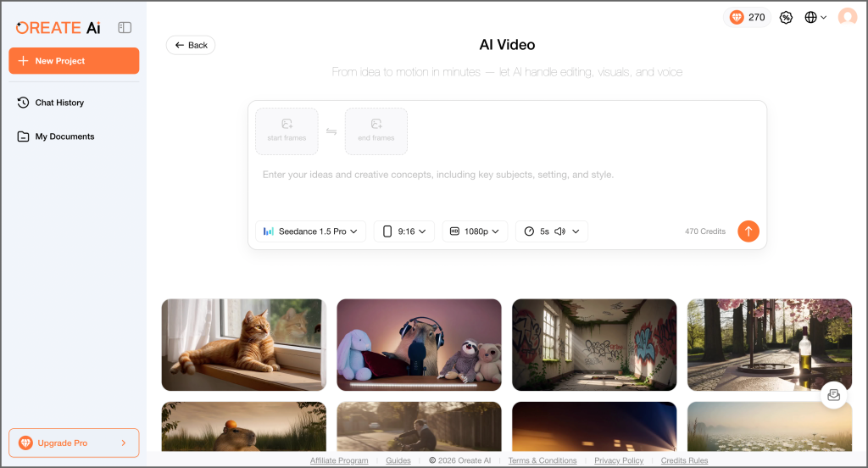Click the © 2026 Oreate AI text
This screenshot has height=468, width=868.
click(x=460, y=461)
